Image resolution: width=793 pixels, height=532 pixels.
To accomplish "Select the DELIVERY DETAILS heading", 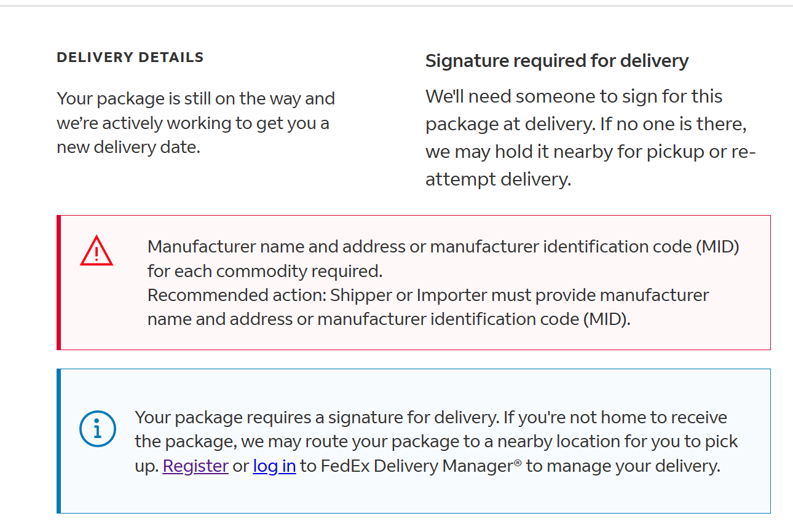I will (130, 58).
